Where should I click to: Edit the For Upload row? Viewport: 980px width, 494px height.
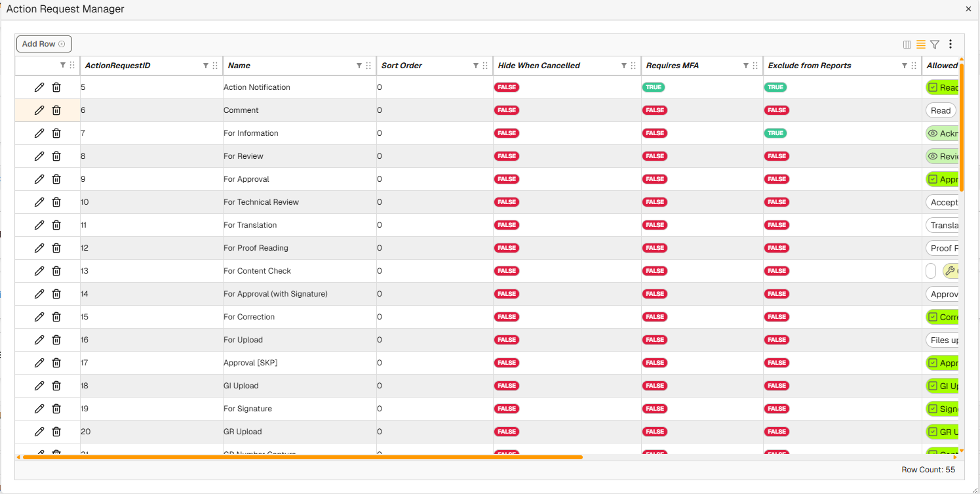(39, 340)
